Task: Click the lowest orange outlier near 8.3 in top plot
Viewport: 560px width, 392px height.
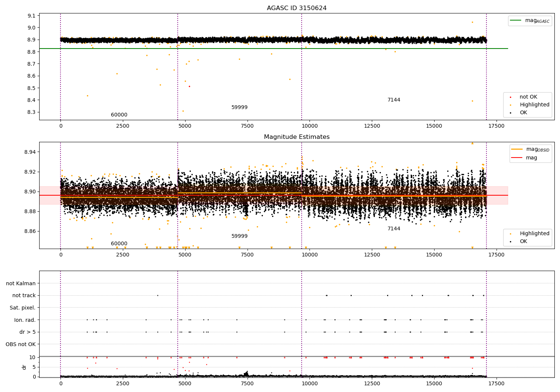Action: (183, 111)
